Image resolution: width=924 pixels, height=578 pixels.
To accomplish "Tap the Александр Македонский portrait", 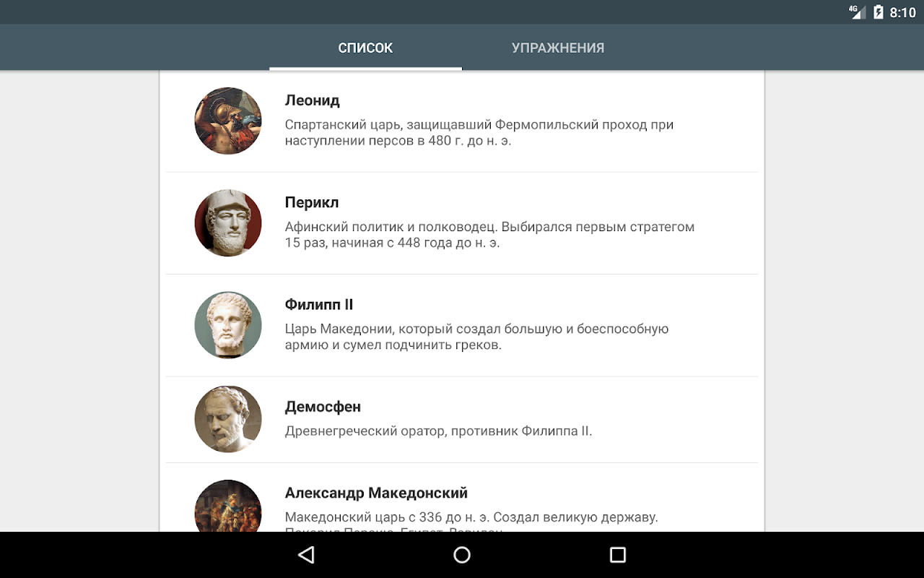I will 228,506.
